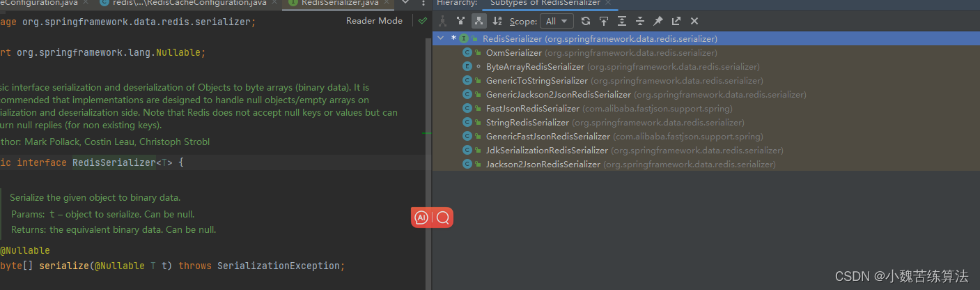Click the enum icon beside ByteArrayRedisSerializer
This screenshot has height=290, width=980.
tap(468, 67)
